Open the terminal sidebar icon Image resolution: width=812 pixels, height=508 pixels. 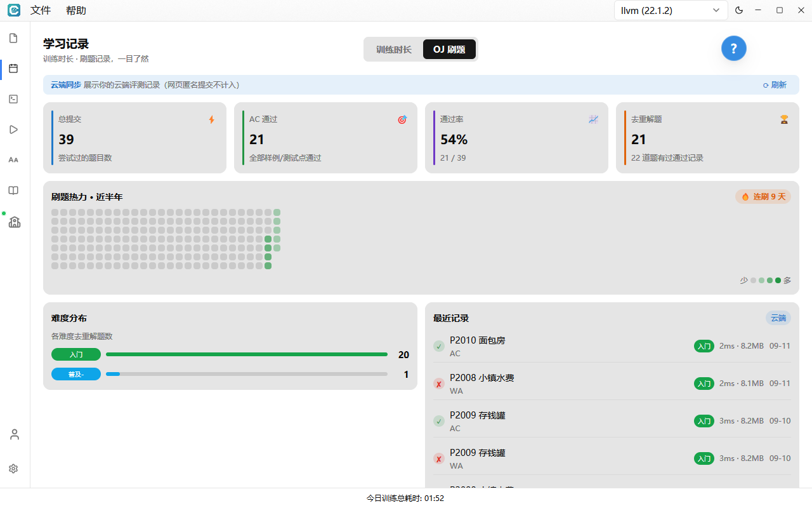(x=13, y=99)
